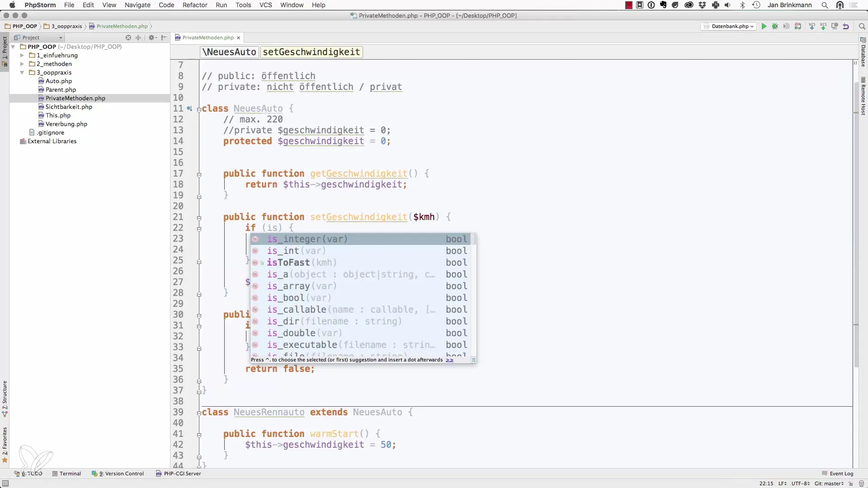This screenshot has width=868, height=488.
Task: Run the Datenbank.php configuration with the green play icon
Action: 764,26
